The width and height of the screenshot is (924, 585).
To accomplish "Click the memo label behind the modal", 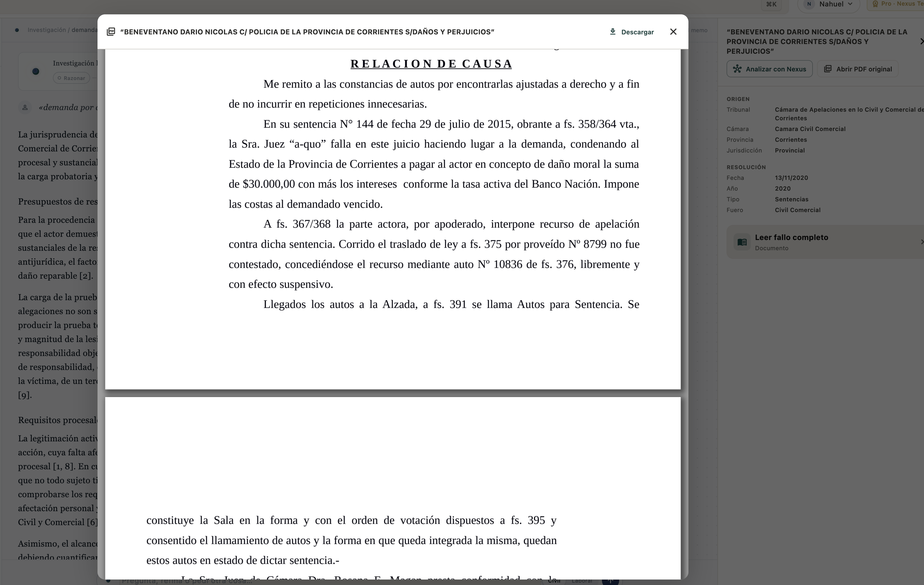I will pos(699,30).
